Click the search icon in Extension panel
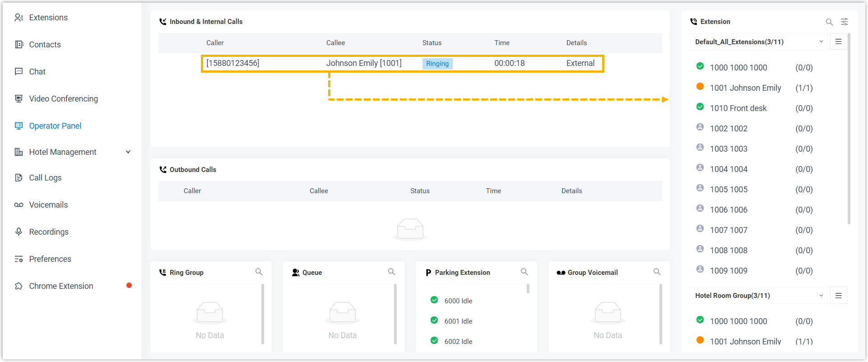Screen dimensions: 868x362 point(829,22)
